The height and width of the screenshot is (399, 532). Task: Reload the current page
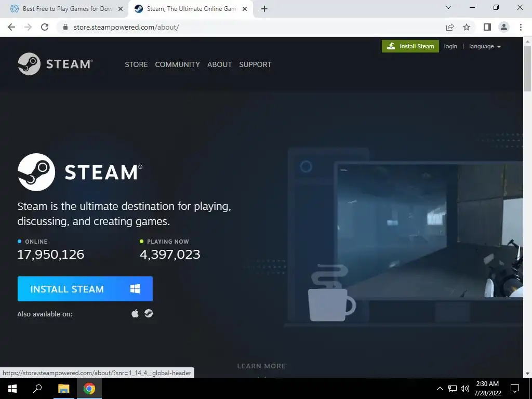(x=45, y=27)
